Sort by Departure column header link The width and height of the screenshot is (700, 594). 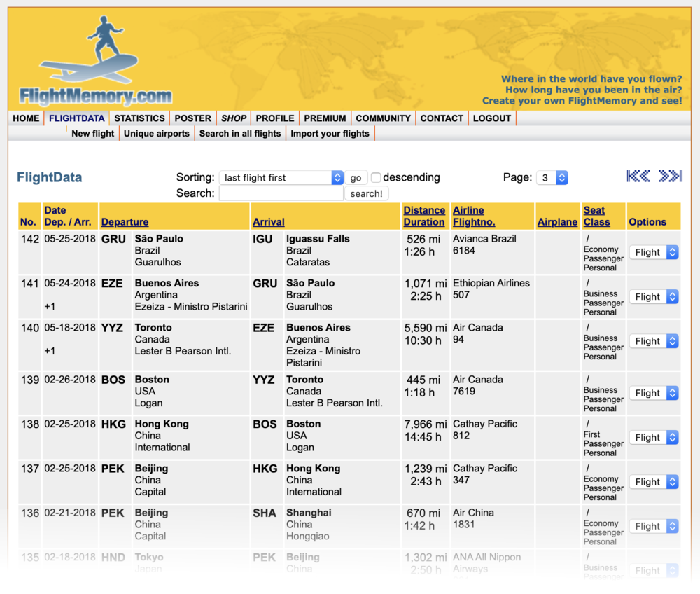(x=125, y=222)
